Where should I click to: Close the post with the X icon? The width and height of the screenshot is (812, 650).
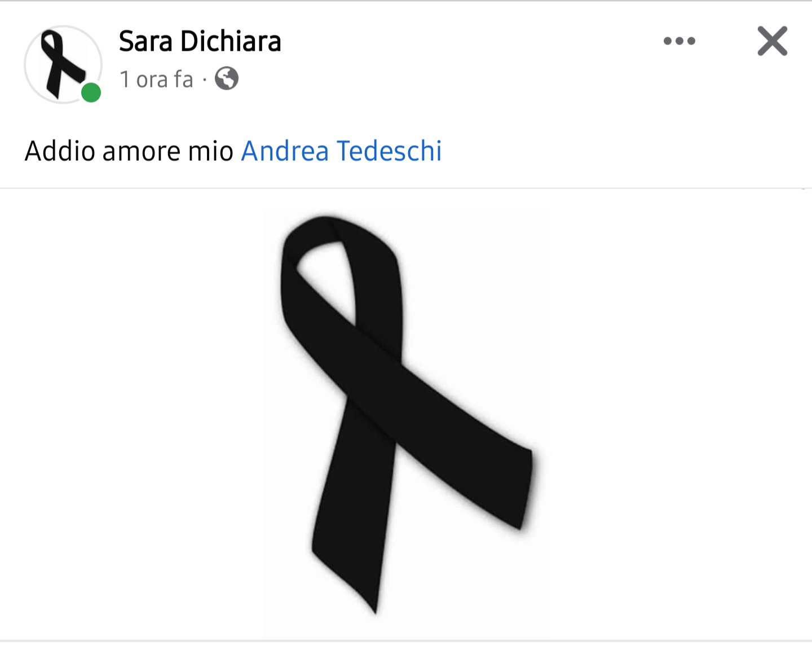(773, 41)
